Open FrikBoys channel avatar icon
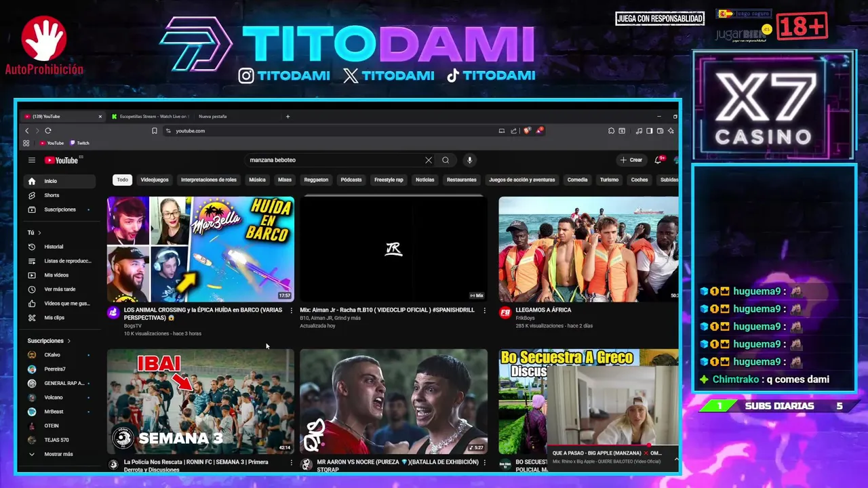The width and height of the screenshot is (868, 488). click(x=505, y=312)
